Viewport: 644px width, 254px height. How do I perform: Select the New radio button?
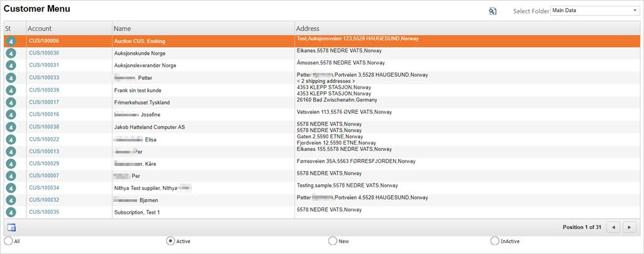pos(333,241)
